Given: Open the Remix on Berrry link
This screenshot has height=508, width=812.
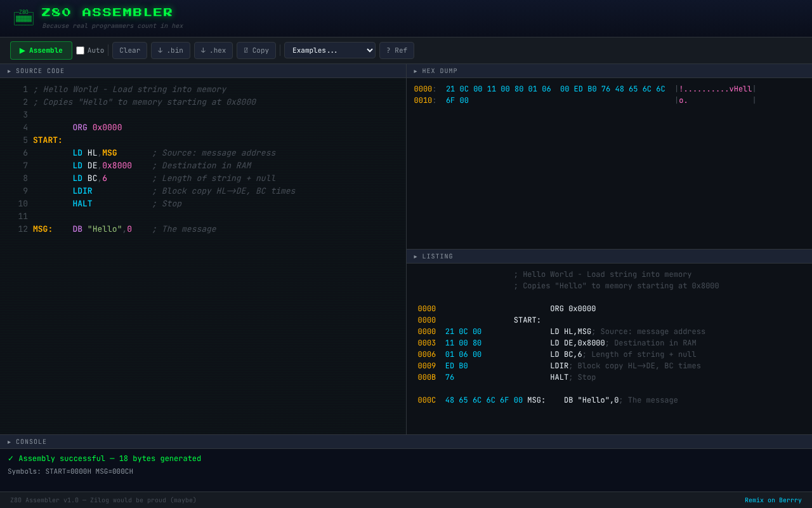Looking at the screenshot, I should pos(773,500).
